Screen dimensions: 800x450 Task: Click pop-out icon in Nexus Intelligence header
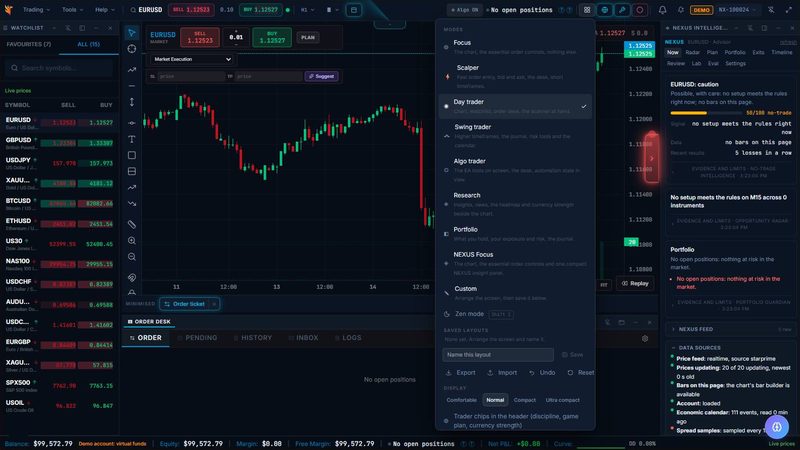point(764,28)
